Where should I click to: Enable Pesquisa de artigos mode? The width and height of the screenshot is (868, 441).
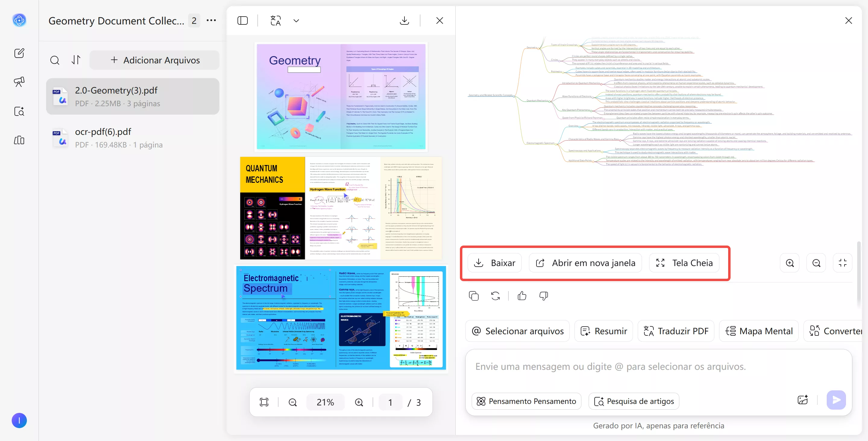click(x=634, y=401)
